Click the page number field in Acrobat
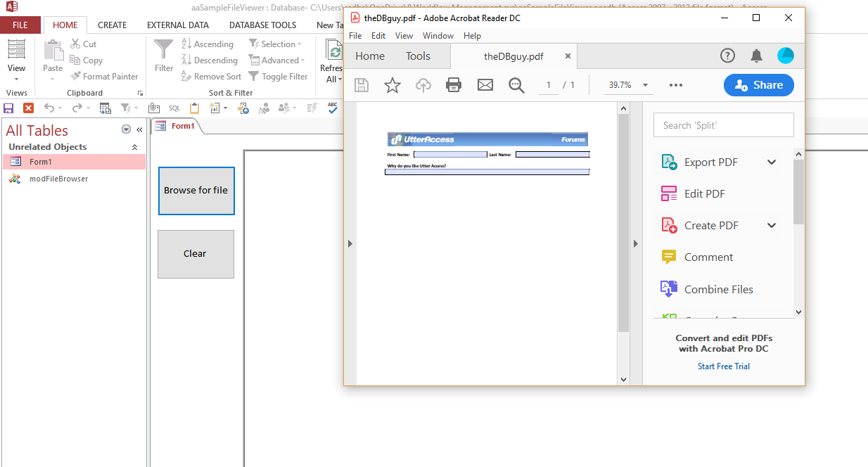Viewport: 868px width, 467px height. pos(549,85)
